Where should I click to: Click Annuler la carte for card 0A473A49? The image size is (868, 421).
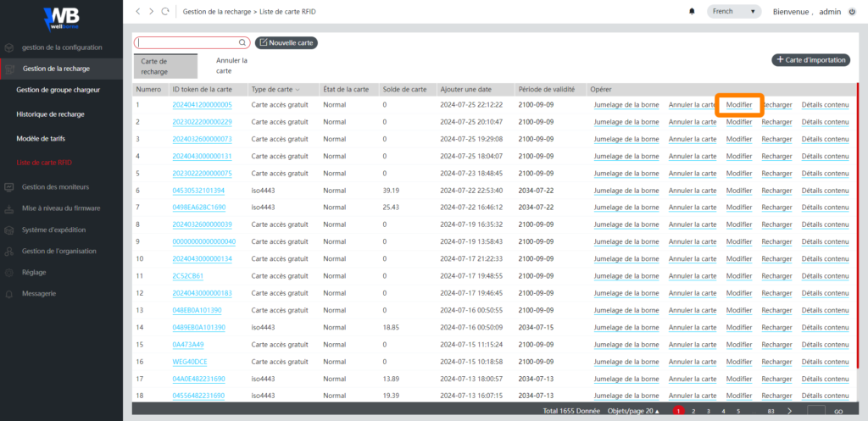tap(692, 344)
